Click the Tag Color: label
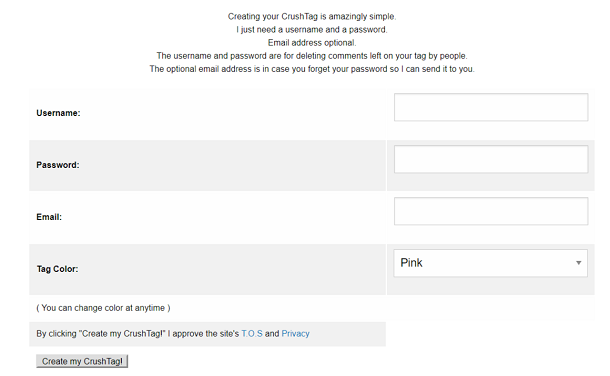610x376 pixels. pyautogui.click(x=58, y=269)
